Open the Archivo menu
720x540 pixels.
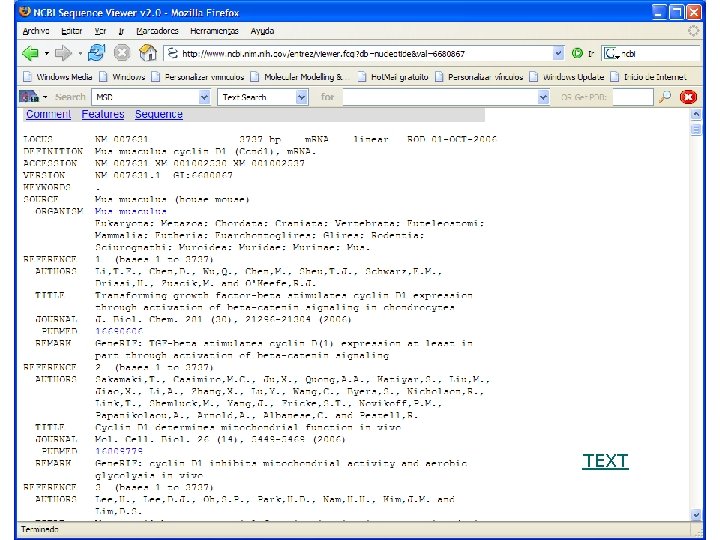pos(36,31)
